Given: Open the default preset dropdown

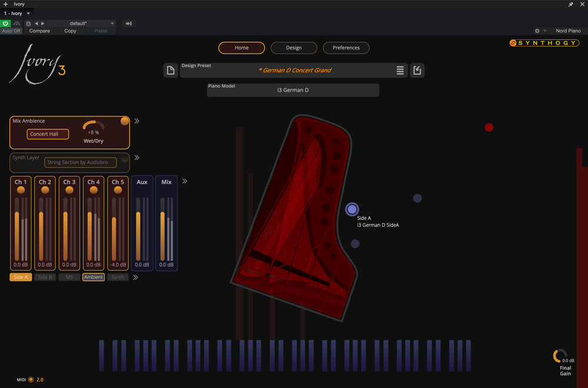Looking at the screenshot, I should pos(81,24).
